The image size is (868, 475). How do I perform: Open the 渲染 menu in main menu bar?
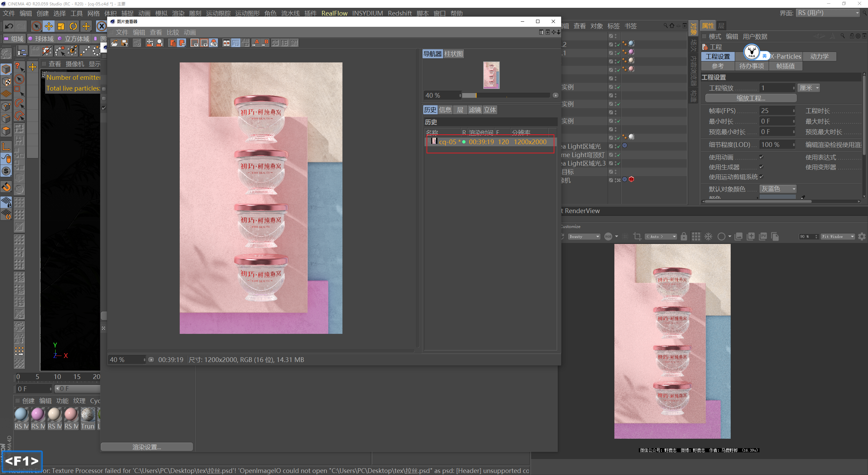tap(178, 13)
